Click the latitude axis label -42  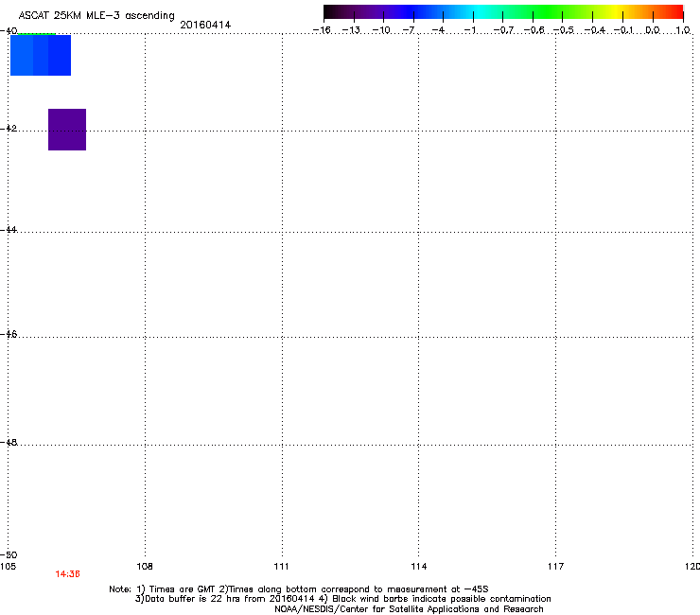9,128
